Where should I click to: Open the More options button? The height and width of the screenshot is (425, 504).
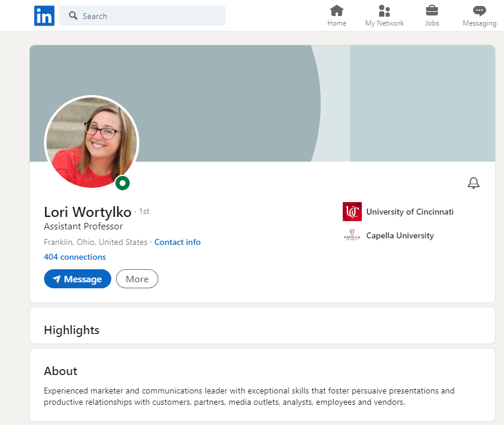coord(137,279)
